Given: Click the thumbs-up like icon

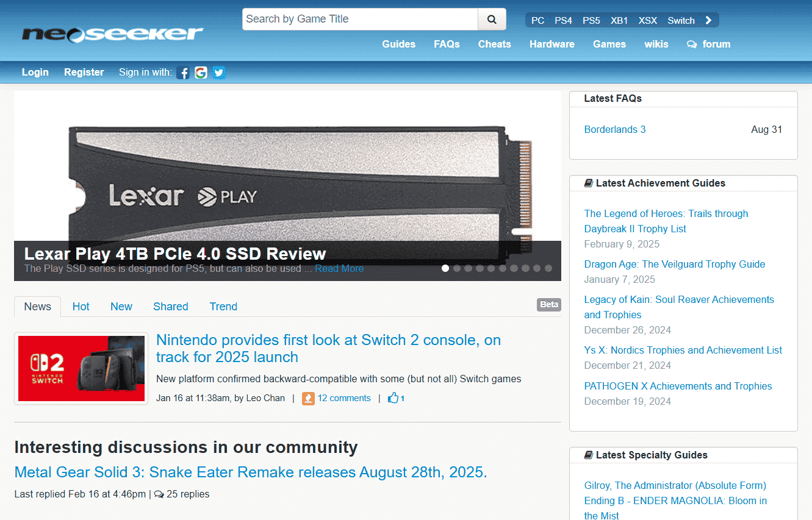Looking at the screenshot, I should coord(393,398).
